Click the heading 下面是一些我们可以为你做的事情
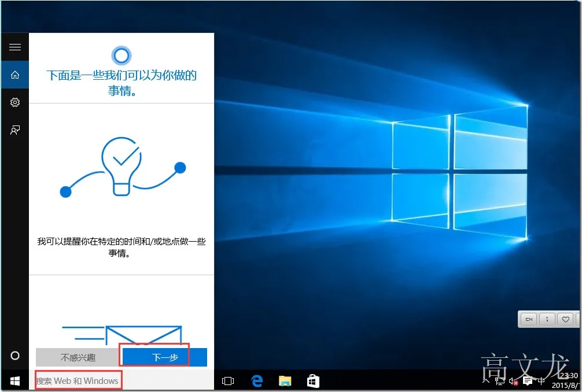Viewport: 582px width, 392px height. 121,82
